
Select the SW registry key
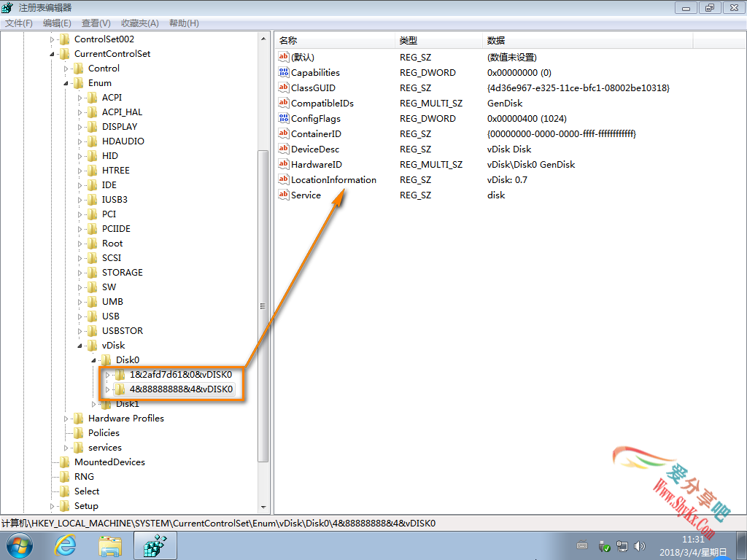(x=109, y=287)
